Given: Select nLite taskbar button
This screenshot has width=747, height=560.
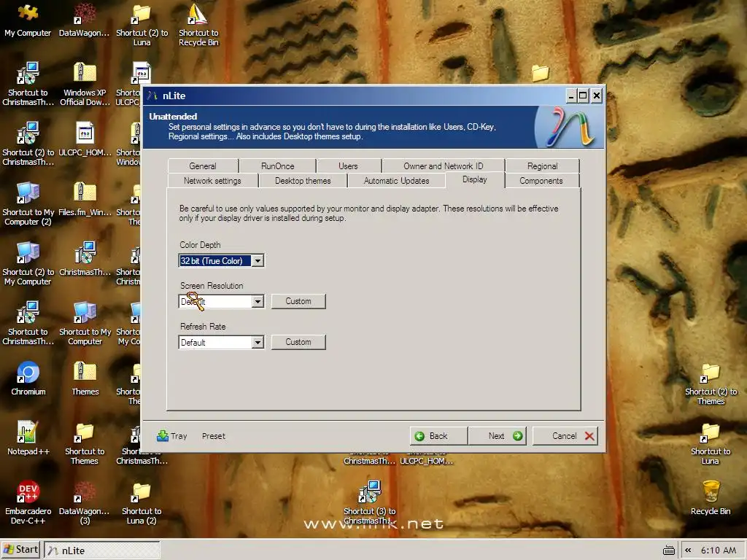Looking at the screenshot, I should [102, 550].
